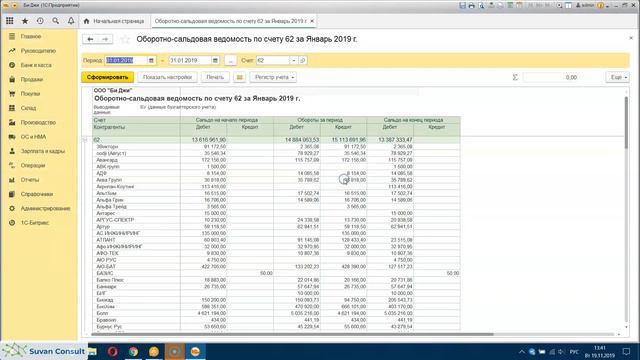This screenshot has width=640, height=360.
Task: Click the yellow envelope send icon
Action: tap(240, 77)
